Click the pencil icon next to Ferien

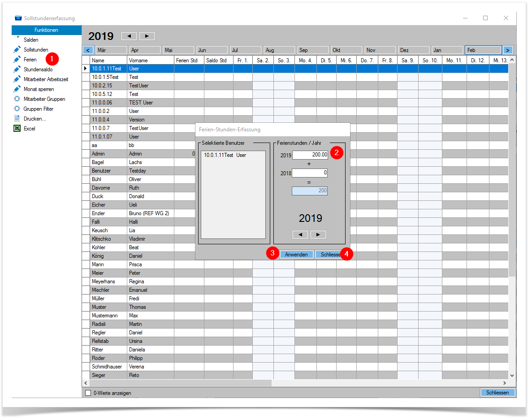(17, 59)
